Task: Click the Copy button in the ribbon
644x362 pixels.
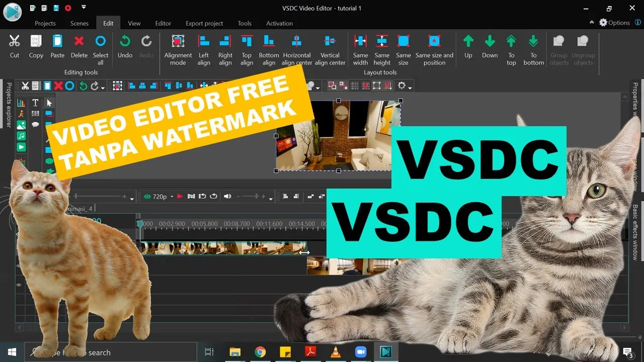Action: [x=36, y=46]
